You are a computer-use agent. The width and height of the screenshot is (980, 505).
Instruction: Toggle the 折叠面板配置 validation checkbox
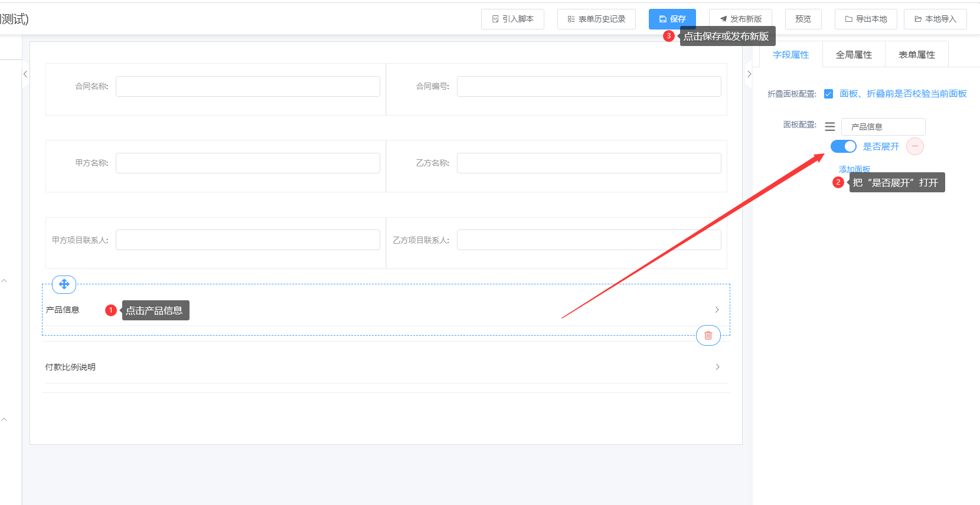point(829,94)
